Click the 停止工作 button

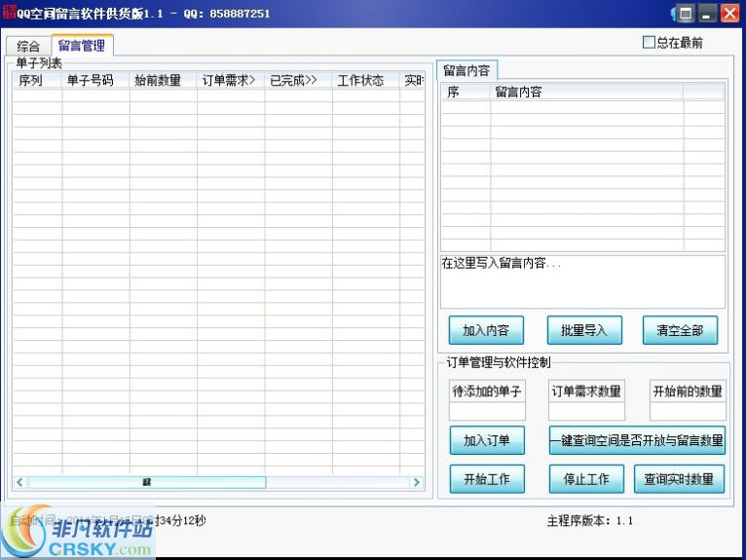tap(586, 478)
